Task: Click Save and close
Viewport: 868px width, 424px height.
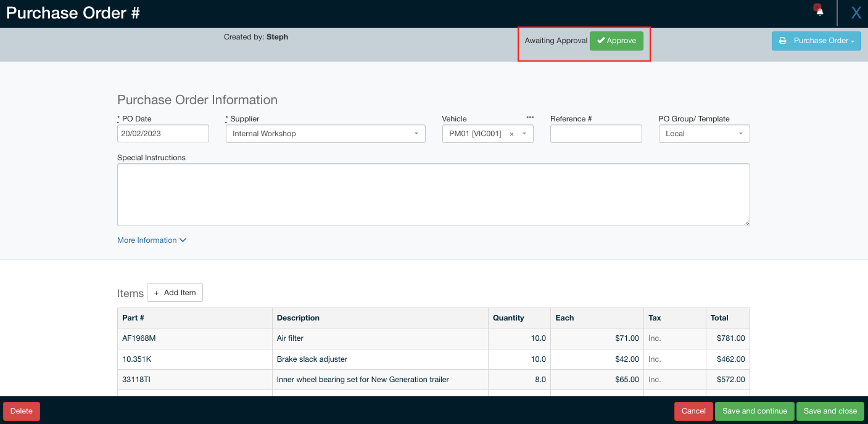Action: click(x=830, y=411)
